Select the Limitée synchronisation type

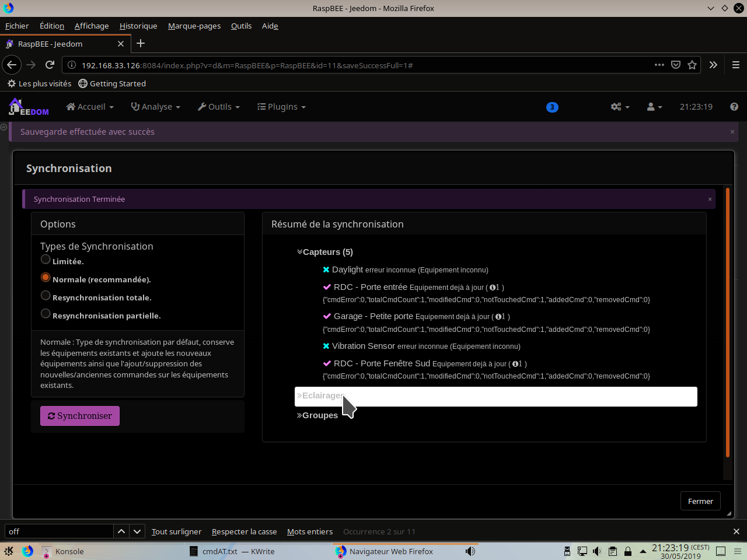tap(46, 260)
